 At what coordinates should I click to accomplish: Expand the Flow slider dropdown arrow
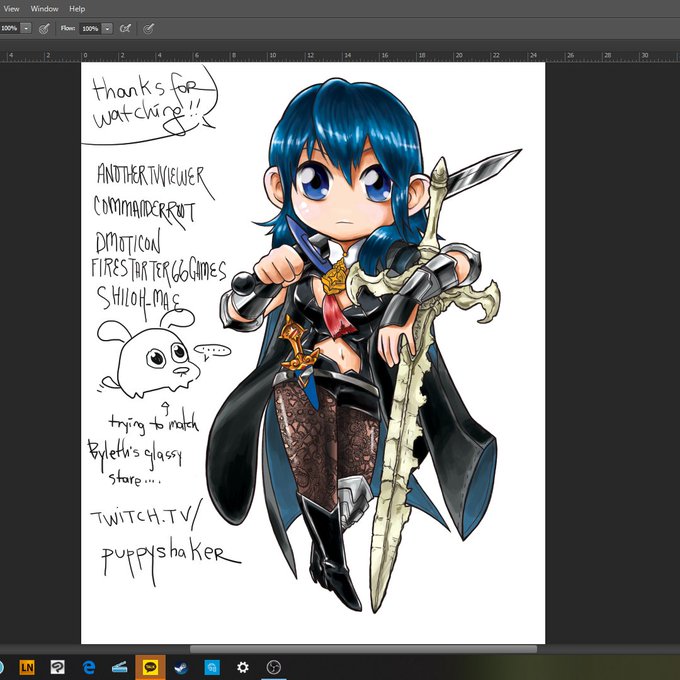coord(107,29)
